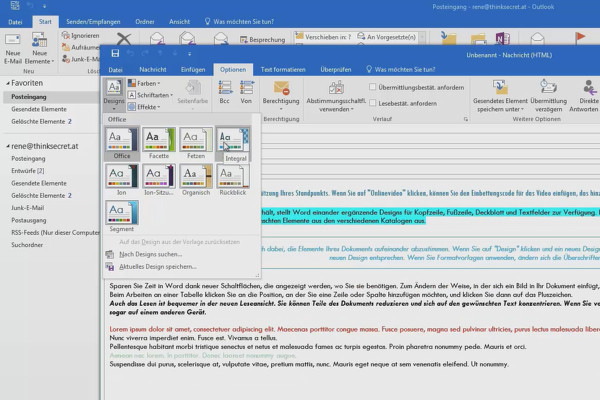Screen dimensions: 600x400
Task: Open Junk-E-Mail folder
Action: tap(28, 208)
